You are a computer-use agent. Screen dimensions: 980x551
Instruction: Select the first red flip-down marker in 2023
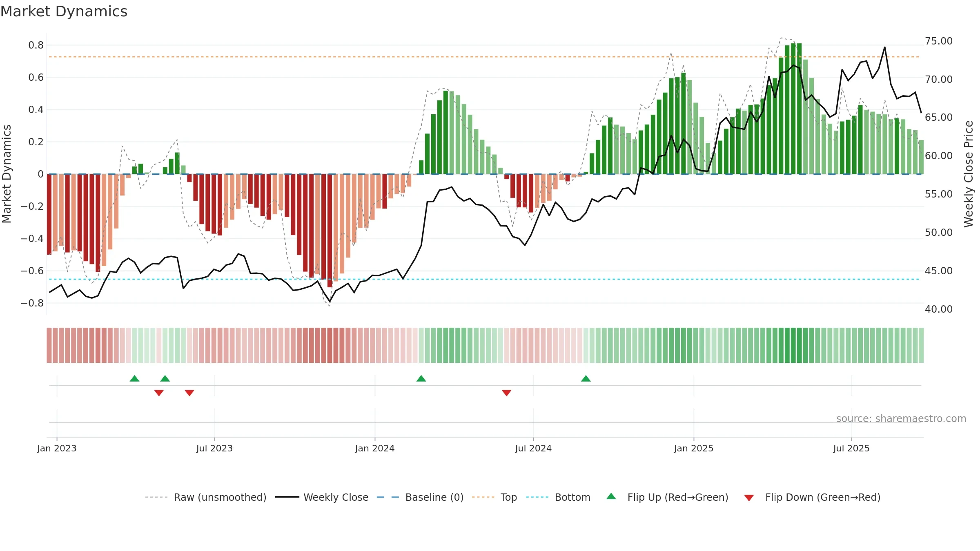[159, 393]
